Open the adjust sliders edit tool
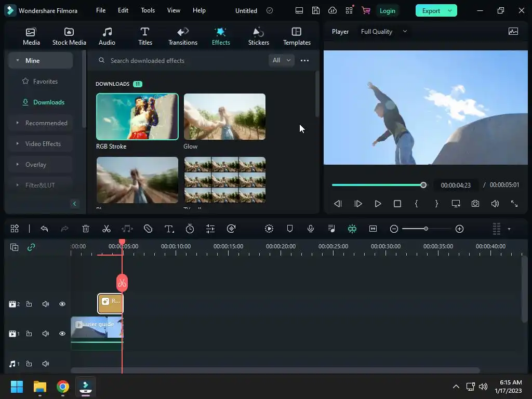532x399 pixels. 210,229
